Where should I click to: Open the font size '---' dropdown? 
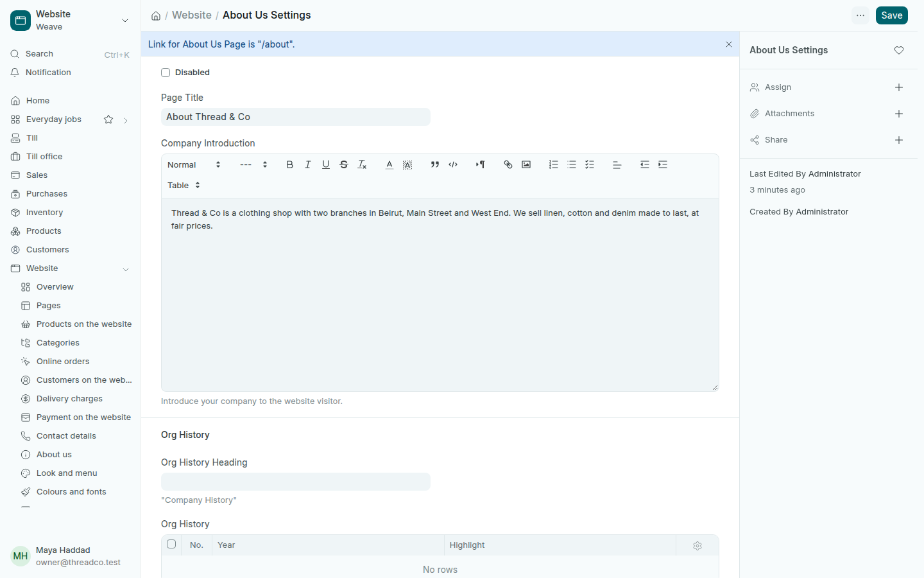pos(253,165)
